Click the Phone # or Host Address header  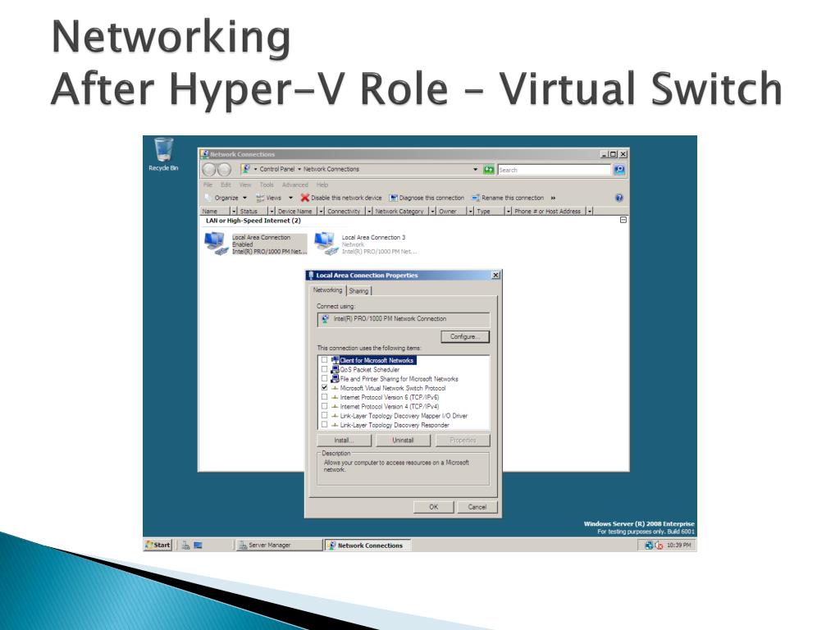[547, 211]
